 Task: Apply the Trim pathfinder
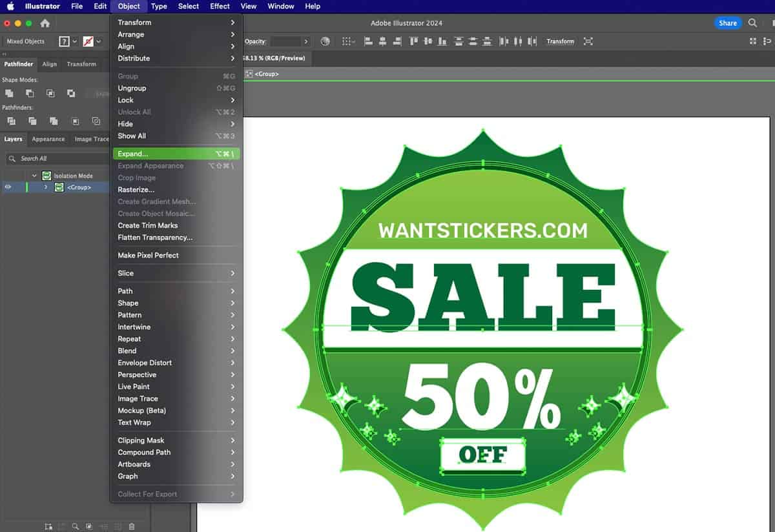click(x=32, y=121)
